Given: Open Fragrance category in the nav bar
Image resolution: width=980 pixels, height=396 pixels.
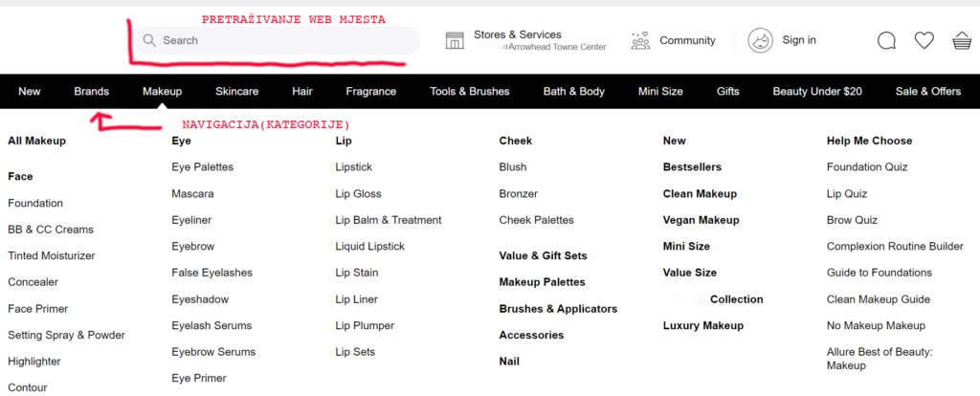Looking at the screenshot, I should tap(370, 92).
